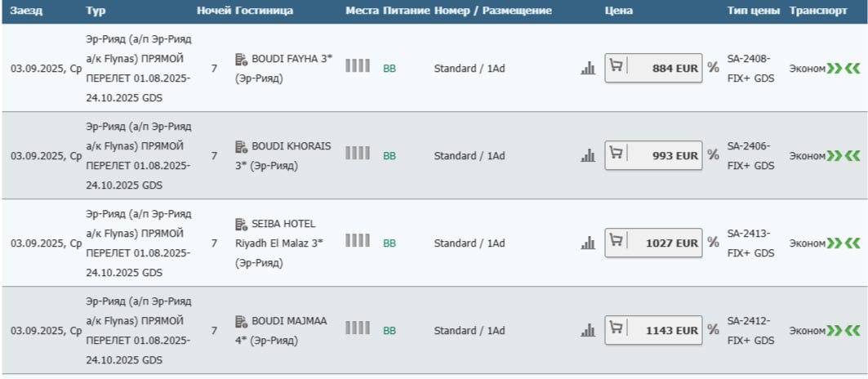
Task: Open the BOUDI MAJMAA 4* hotel link
Action: pos(288,321)
